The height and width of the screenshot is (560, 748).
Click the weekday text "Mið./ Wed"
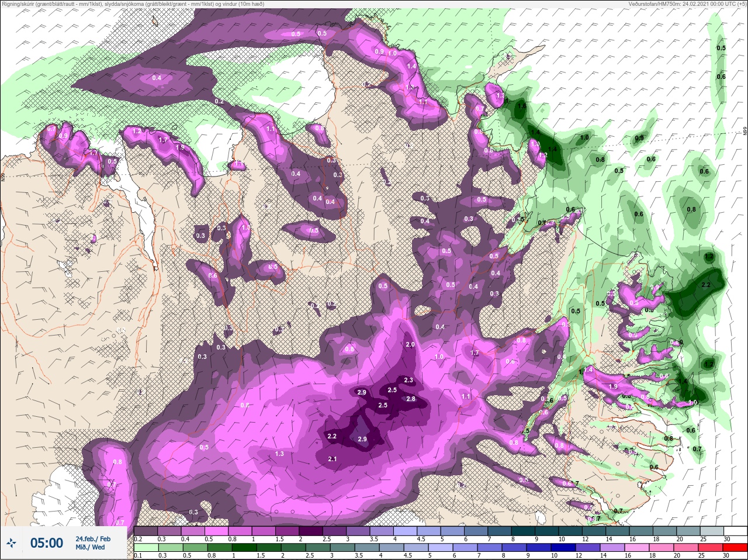(91, 547)
